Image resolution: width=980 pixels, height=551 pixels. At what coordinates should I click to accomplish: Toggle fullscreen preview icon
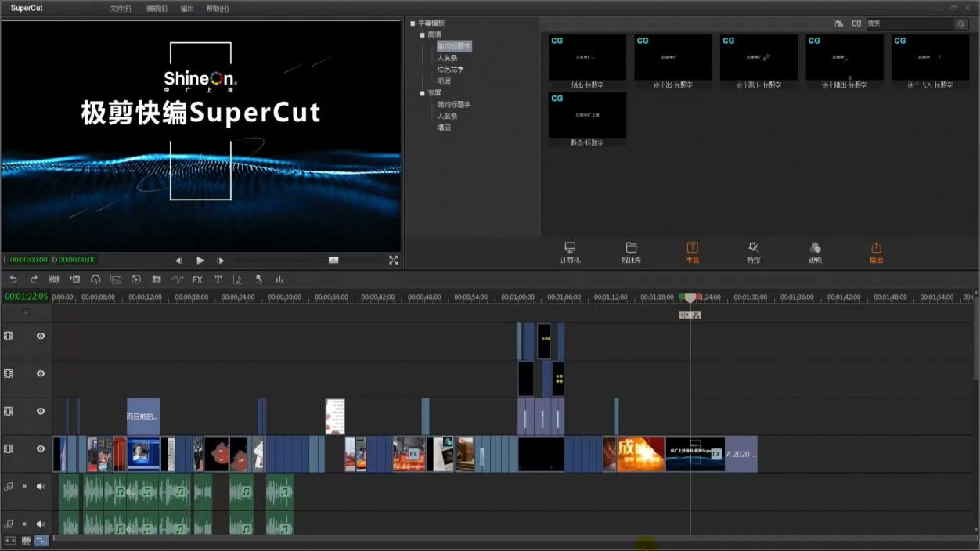tap(393, 260)
